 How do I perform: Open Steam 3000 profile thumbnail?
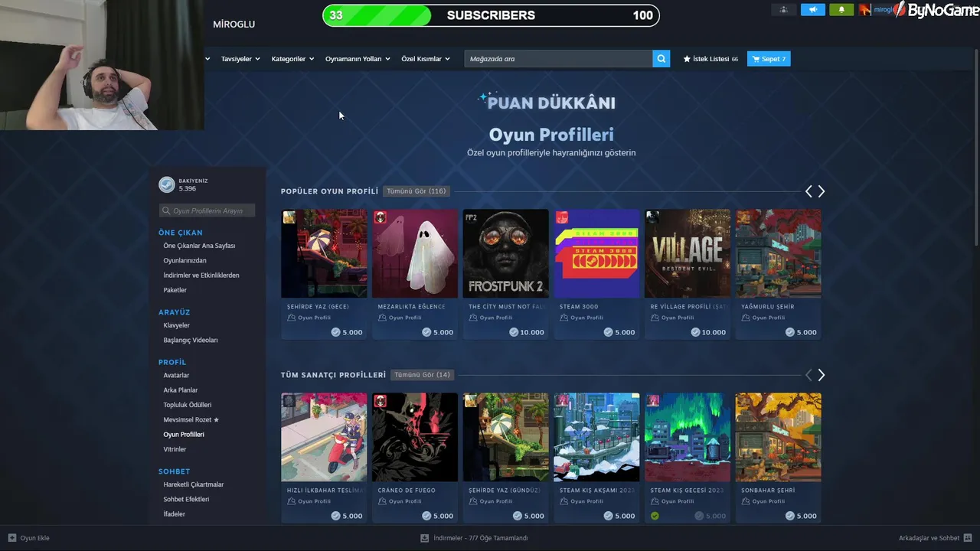pyautogui.click(x=596, y=253)
